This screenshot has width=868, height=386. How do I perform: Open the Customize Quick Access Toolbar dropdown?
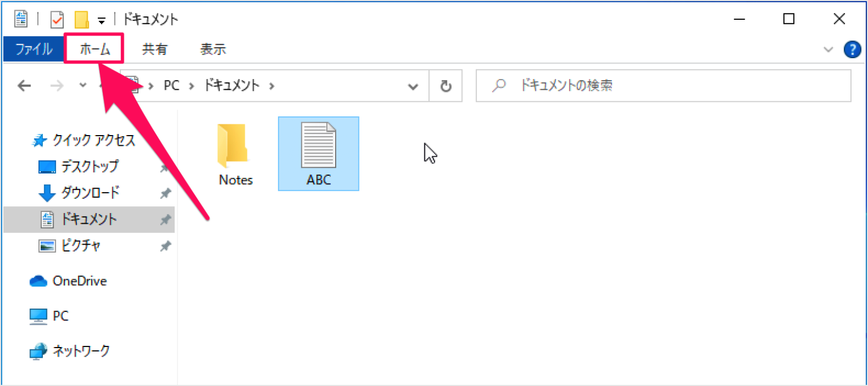pyautogui.click(x=102, y=20)
